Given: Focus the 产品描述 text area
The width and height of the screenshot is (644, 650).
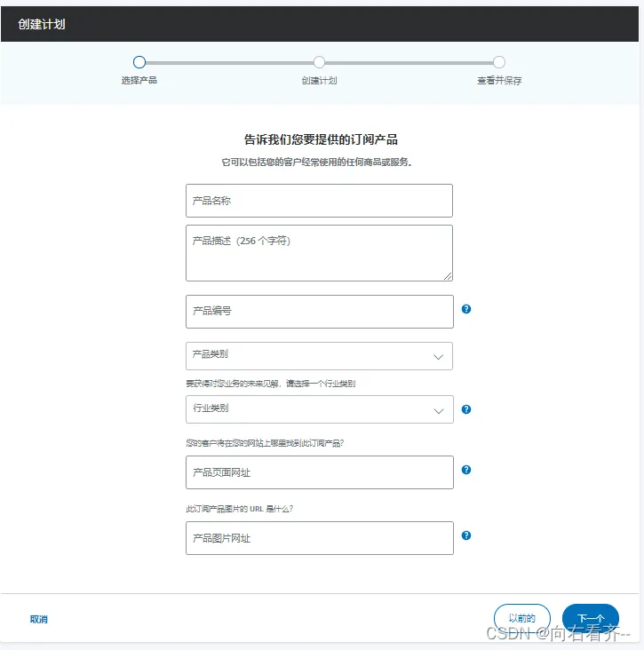Looking at the screenshot, I should [319, 253].
